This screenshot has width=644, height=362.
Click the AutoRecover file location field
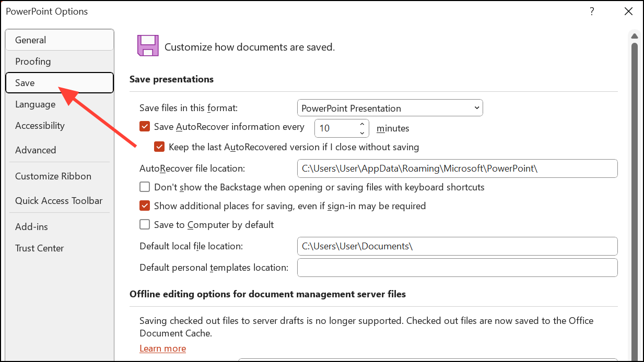pyautogui.click(x=457, y=168)
